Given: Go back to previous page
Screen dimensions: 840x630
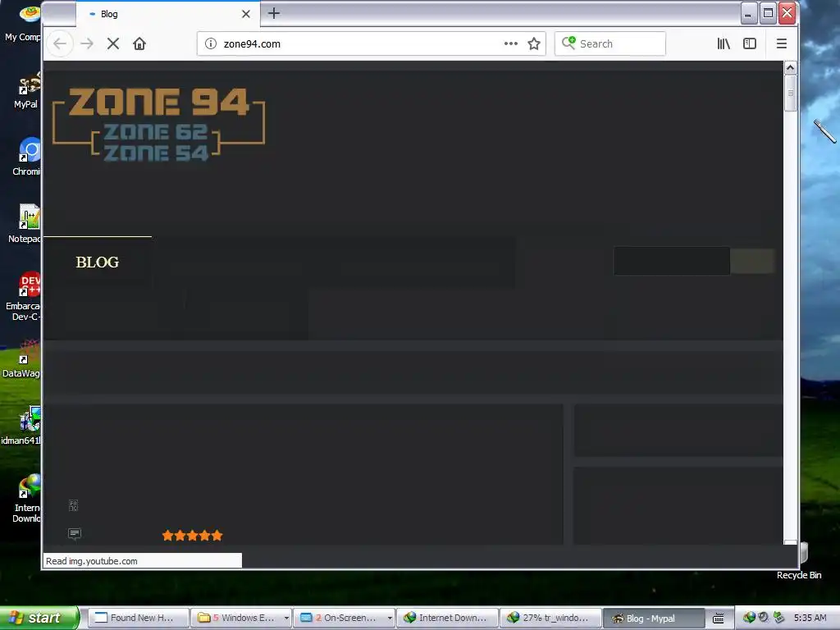Looking at the screenshot, I should tap(60, 44).
